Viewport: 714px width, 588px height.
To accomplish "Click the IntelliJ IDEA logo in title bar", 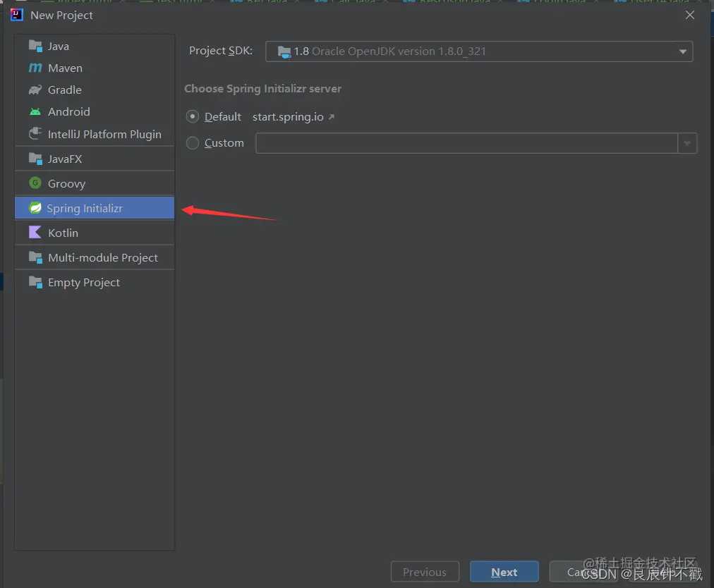I will pos(16,15).
